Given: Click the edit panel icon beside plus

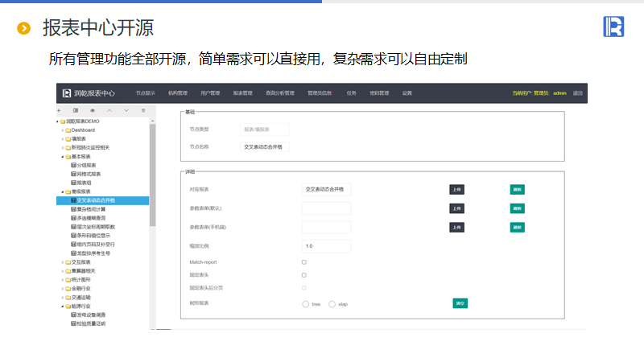Looking at the screenshot, I should coord(76,110).
